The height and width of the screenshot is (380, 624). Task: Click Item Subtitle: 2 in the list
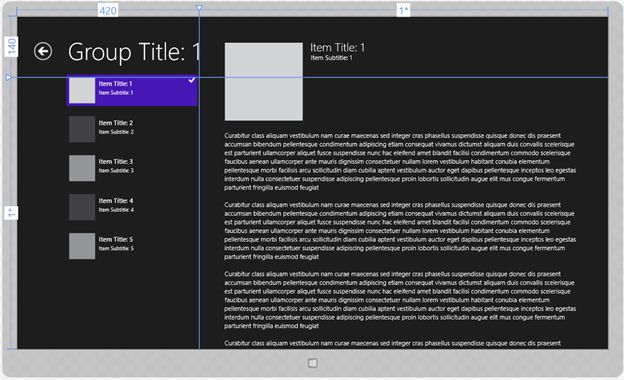click(116, 132)
